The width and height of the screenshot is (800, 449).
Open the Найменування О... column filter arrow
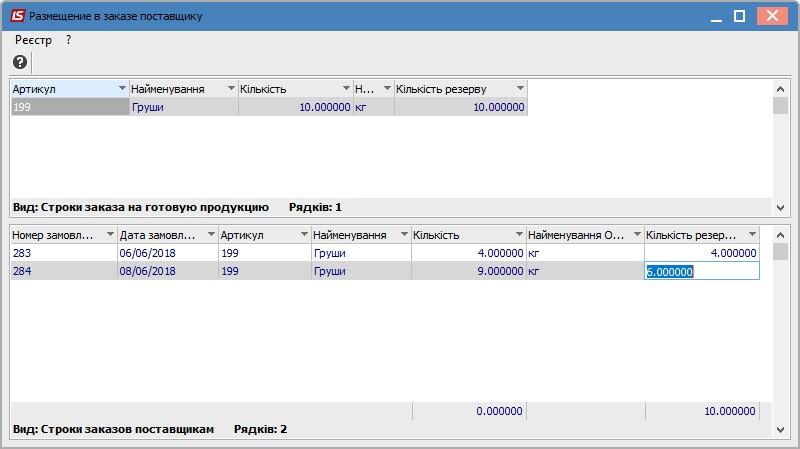pos(637,235)
